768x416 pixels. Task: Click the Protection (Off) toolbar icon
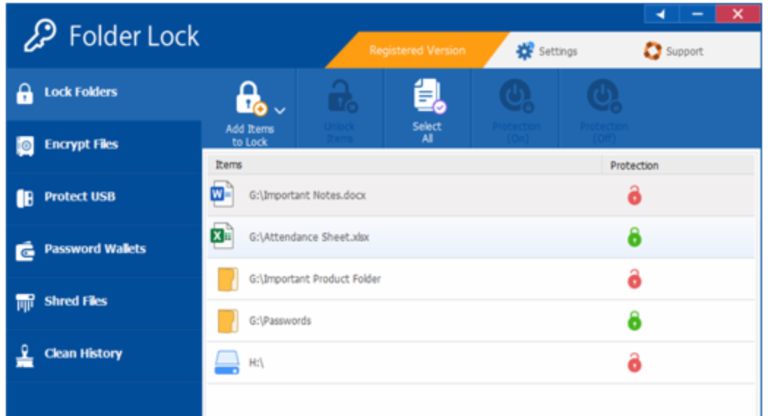coord(604,97)
